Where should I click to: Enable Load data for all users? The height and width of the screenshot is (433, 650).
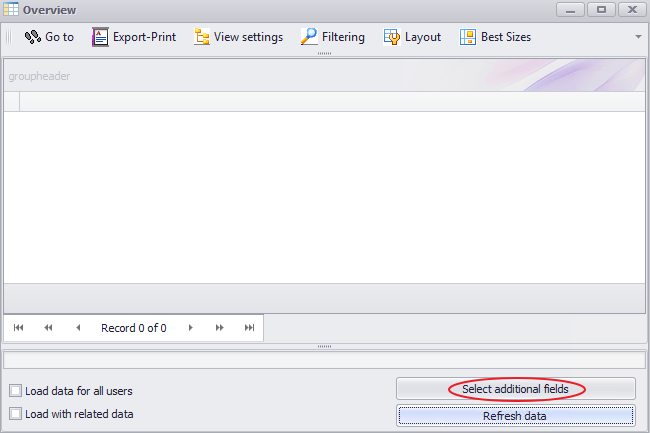tap(15, 391)
